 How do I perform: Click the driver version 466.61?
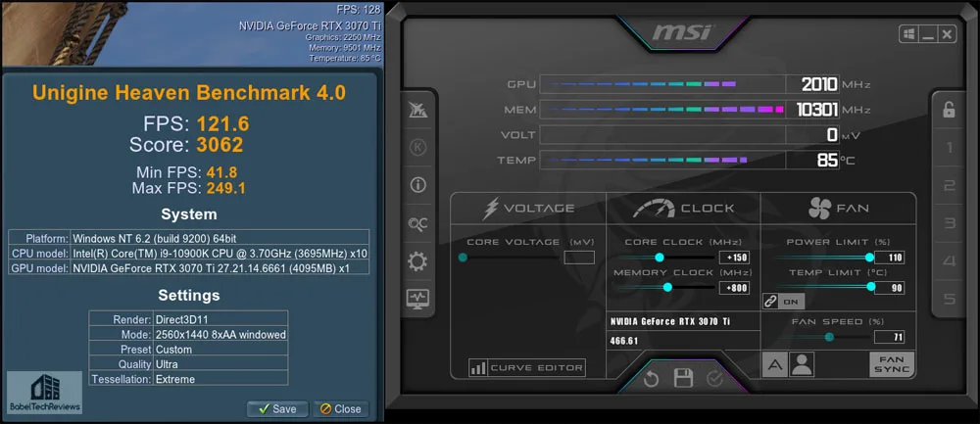point(624,342)
